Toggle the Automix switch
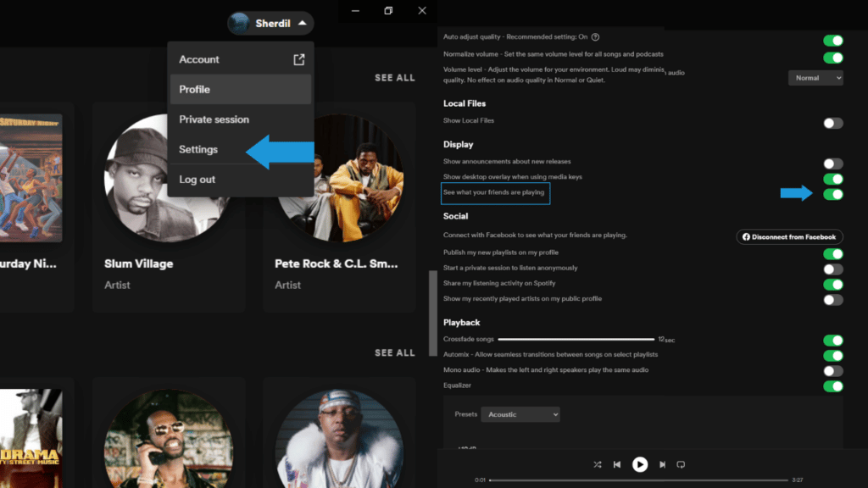The width and height of the screenshot is (868, 488). [x=833, y=356]
